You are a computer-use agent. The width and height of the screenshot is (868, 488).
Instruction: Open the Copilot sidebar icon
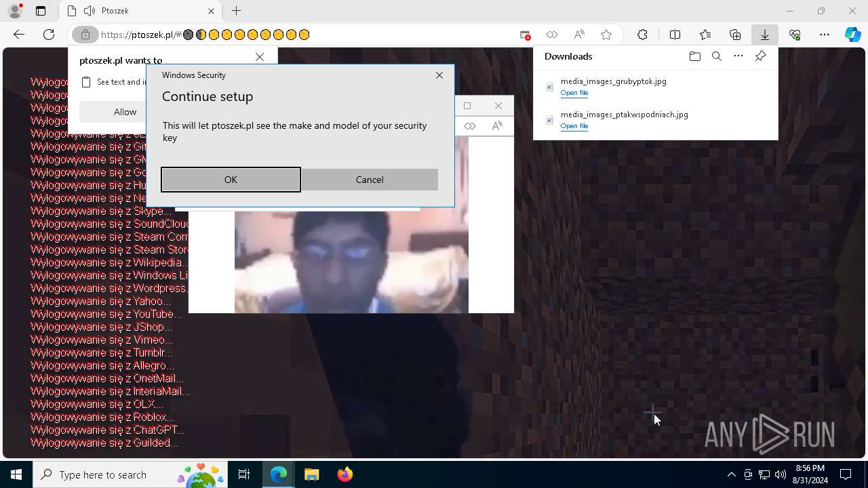(853, 35)
